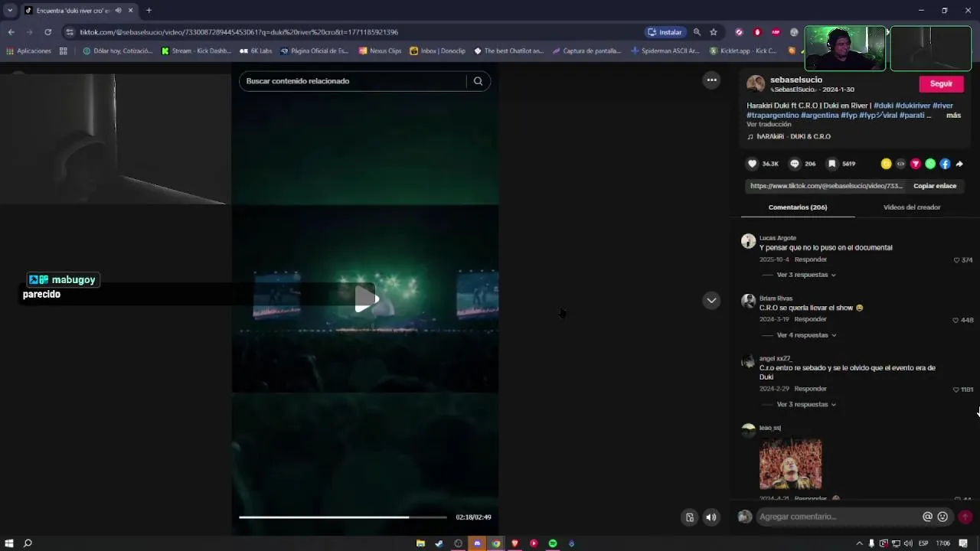Go to next video with down chevron
The image size is (980, 551).
711,301
